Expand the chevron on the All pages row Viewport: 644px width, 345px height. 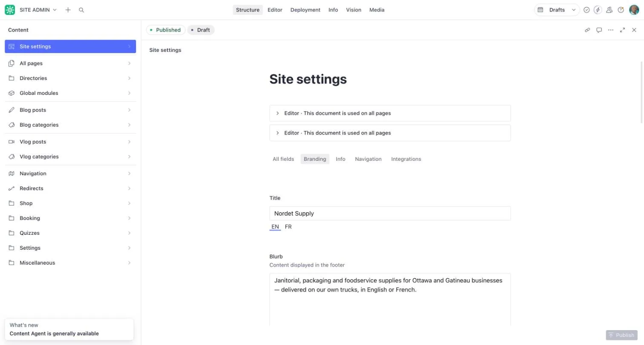tap(129, 63)
